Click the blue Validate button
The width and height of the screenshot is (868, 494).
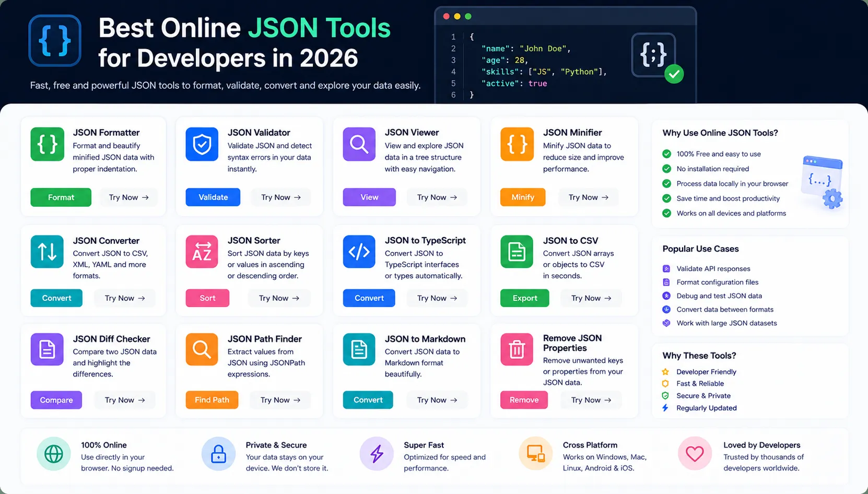click(213, 197)
